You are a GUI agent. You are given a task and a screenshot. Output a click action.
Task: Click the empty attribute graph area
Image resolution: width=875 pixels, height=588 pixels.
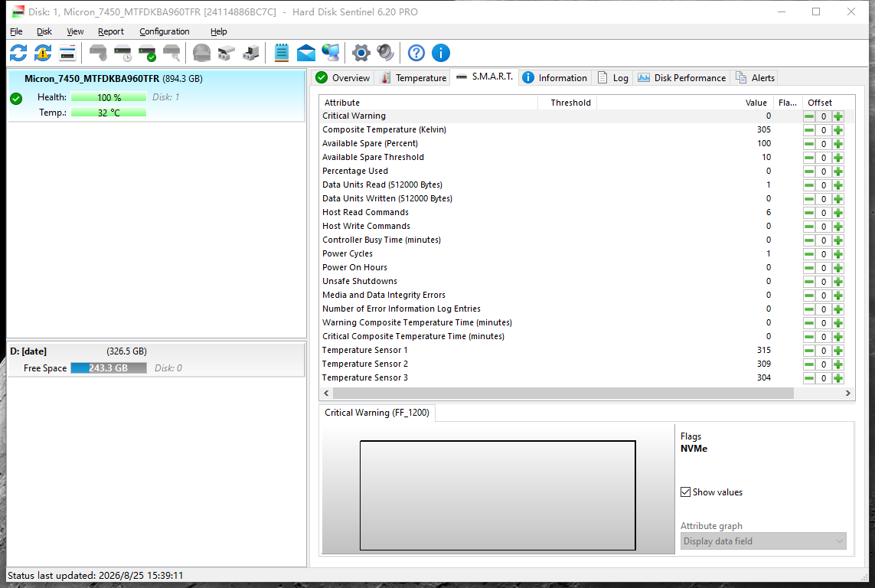coord(498,495)
